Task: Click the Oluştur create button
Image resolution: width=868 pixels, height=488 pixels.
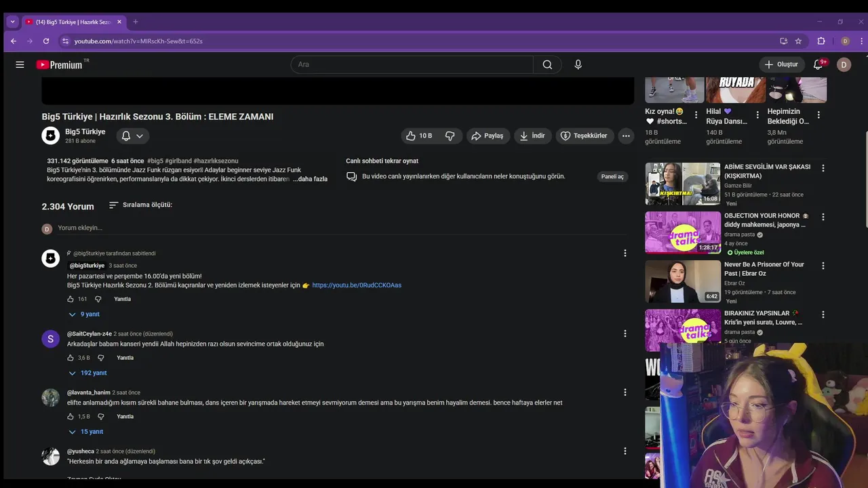Action: (781, 64)
